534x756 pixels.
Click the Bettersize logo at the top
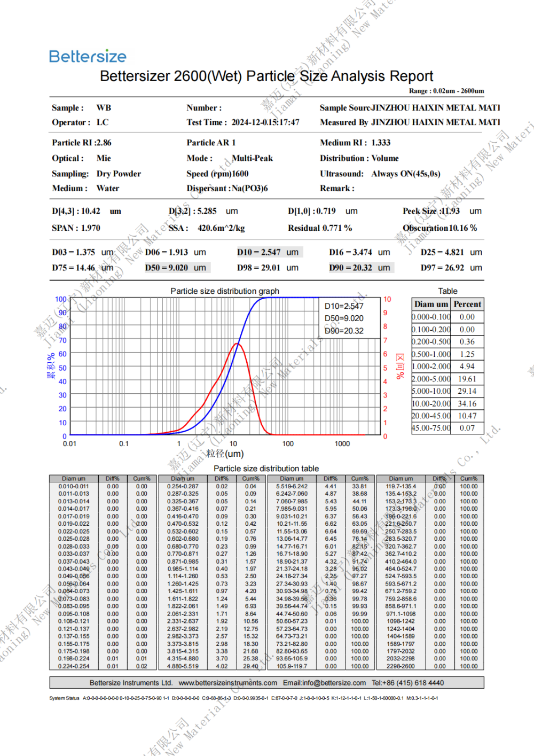coord(88,57)
